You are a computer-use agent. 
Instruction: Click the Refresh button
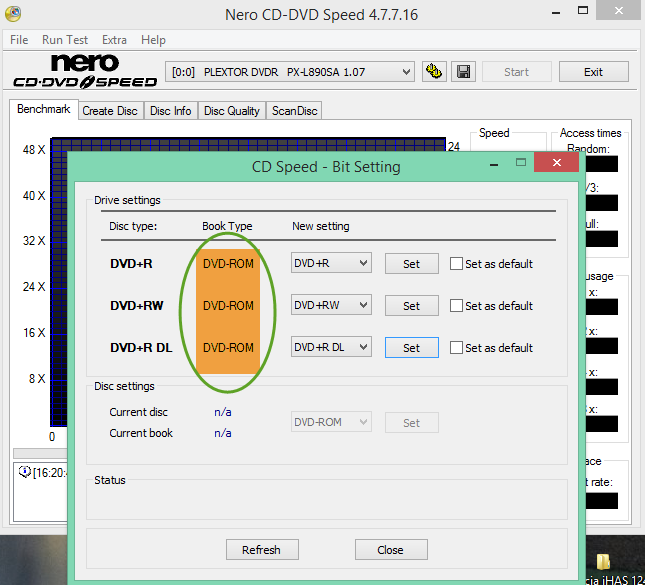point(262,550)
